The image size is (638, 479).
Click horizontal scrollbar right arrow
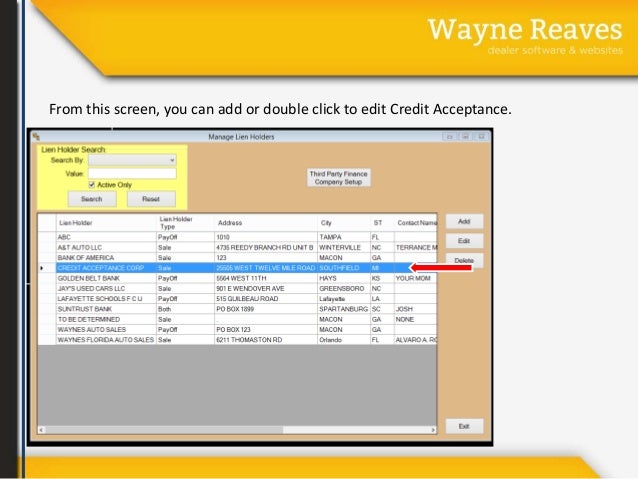433,430
